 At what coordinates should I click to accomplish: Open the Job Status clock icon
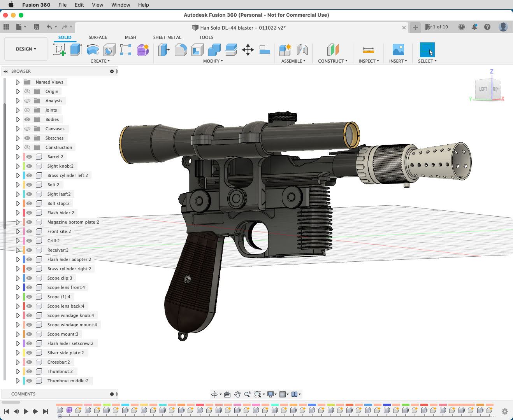[461, 27]
